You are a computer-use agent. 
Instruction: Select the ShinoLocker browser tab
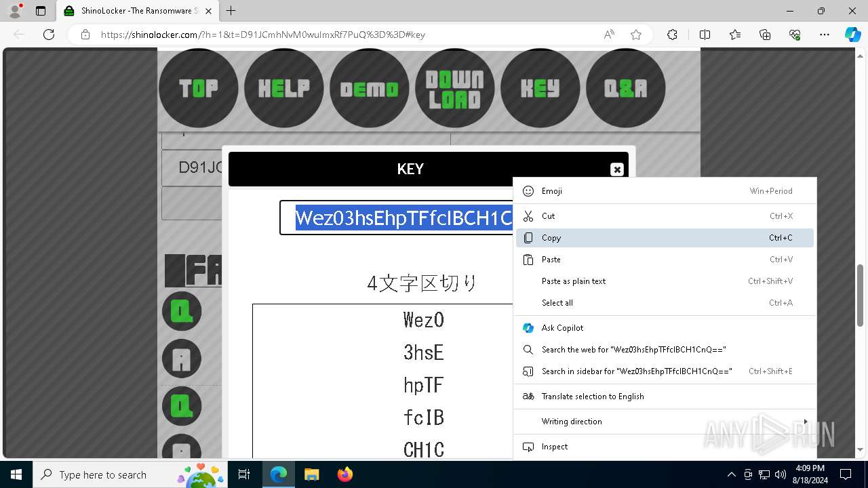138,12
